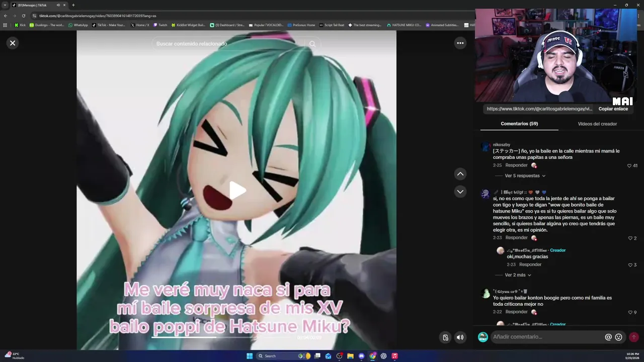Open the apps grid in bookmarks bar
Screen dimensions: 644x362
6,25
